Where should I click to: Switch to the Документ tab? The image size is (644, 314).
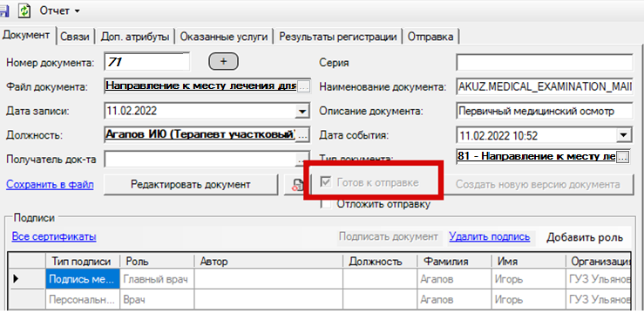(26, 36)
